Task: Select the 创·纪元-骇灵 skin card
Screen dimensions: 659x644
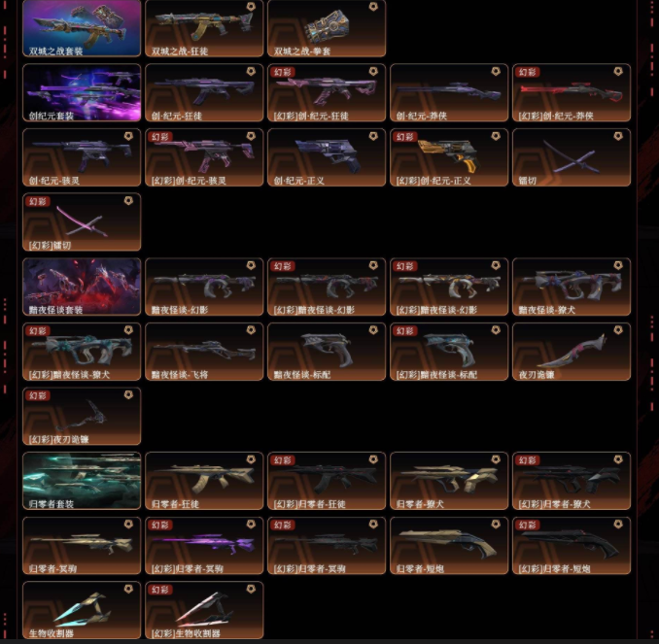Action: click(x=82, y=157)
